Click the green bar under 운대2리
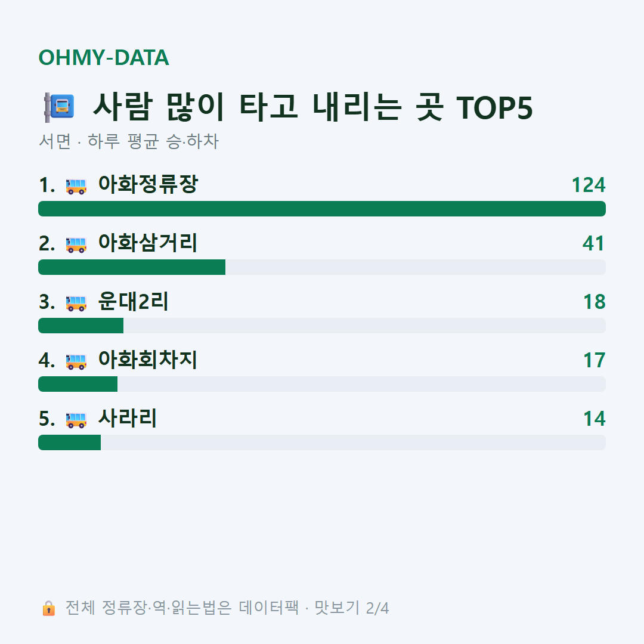The width and height of the screenshot is (644, 644). coord(81,326)
